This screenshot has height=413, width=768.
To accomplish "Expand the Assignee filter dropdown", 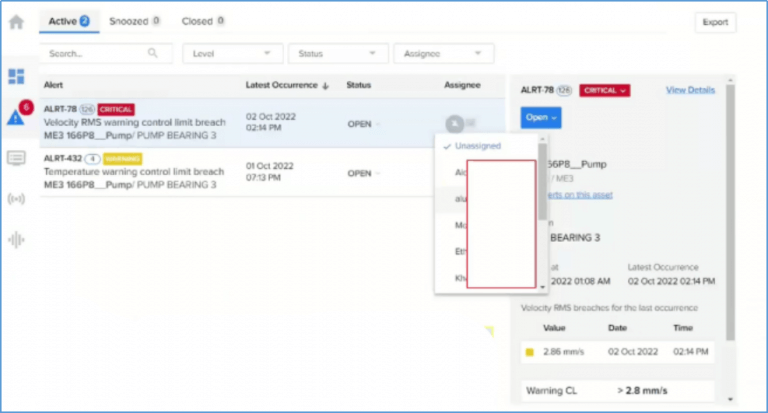I will tap(443, 54).
